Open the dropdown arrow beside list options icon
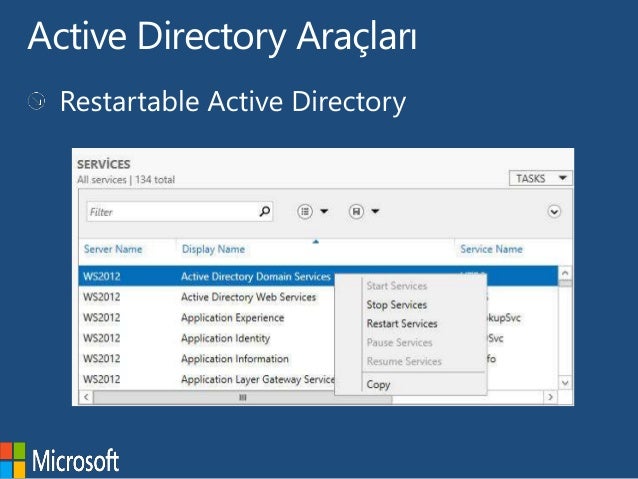Viewport: 638px width, 479px height. (x=324, y=211)
